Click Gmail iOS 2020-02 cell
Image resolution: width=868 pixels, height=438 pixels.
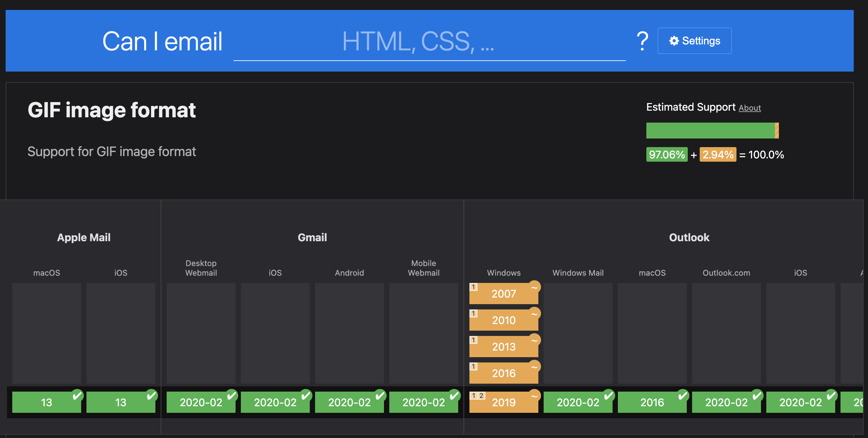[275, 402]
